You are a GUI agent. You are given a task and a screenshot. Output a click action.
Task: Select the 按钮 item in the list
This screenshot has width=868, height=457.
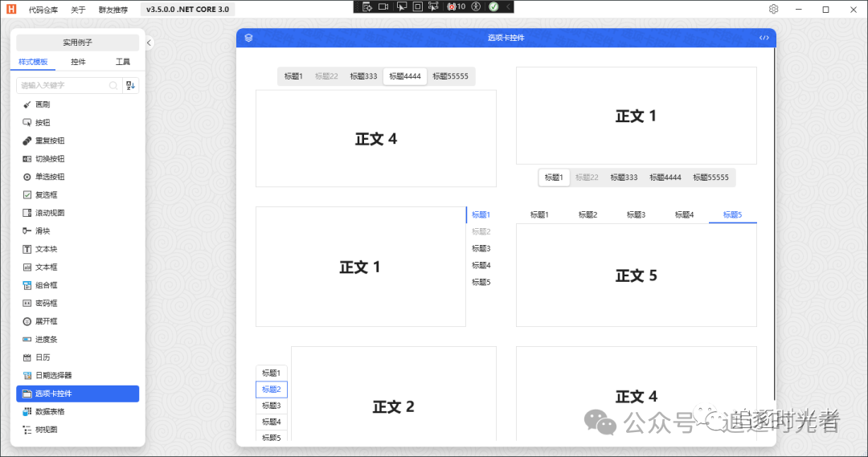coord(77,123)
